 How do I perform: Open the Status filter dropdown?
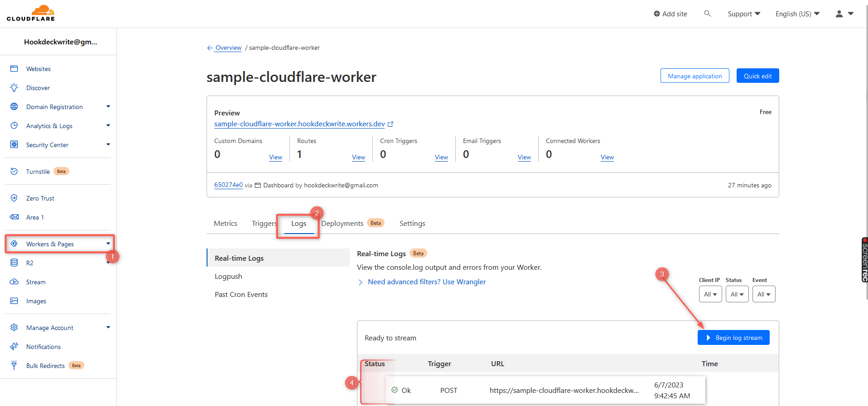pos(737,294)
